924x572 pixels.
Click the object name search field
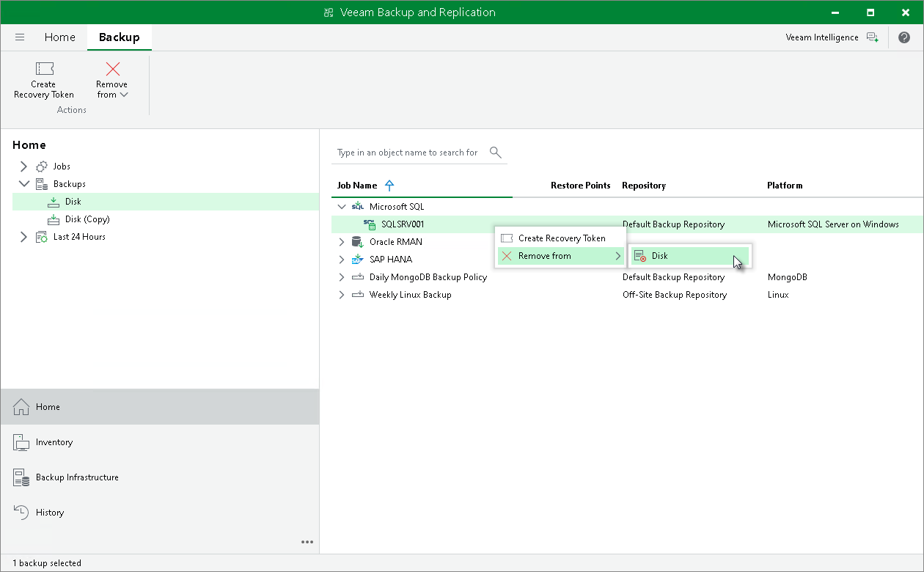[408, 153]
